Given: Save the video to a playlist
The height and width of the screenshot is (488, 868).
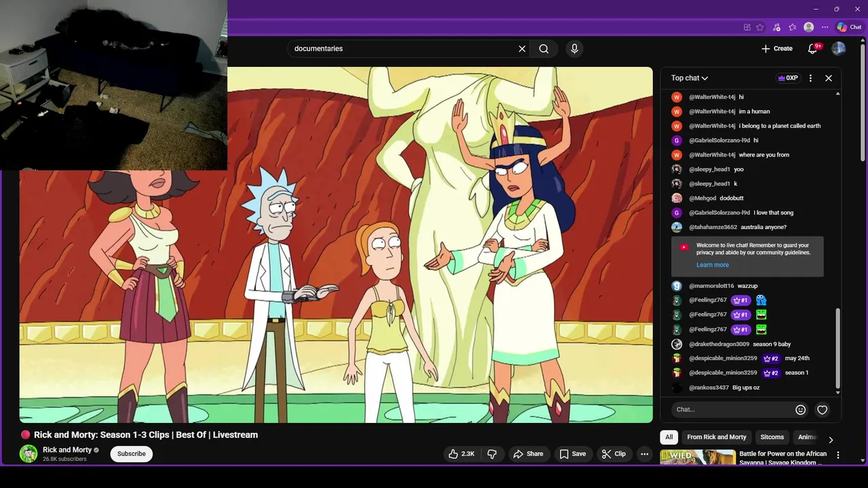Looking at the screenshot, I should click(x=572, y=454).
